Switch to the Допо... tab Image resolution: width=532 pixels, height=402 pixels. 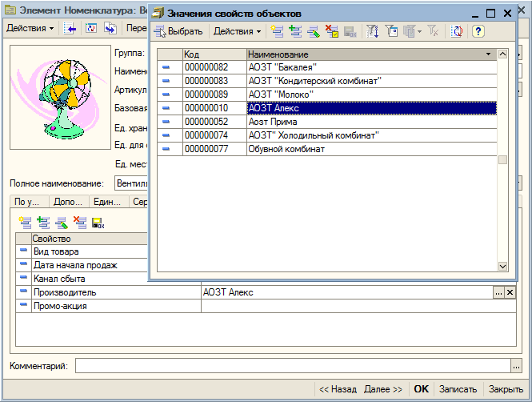coord(68,203)
